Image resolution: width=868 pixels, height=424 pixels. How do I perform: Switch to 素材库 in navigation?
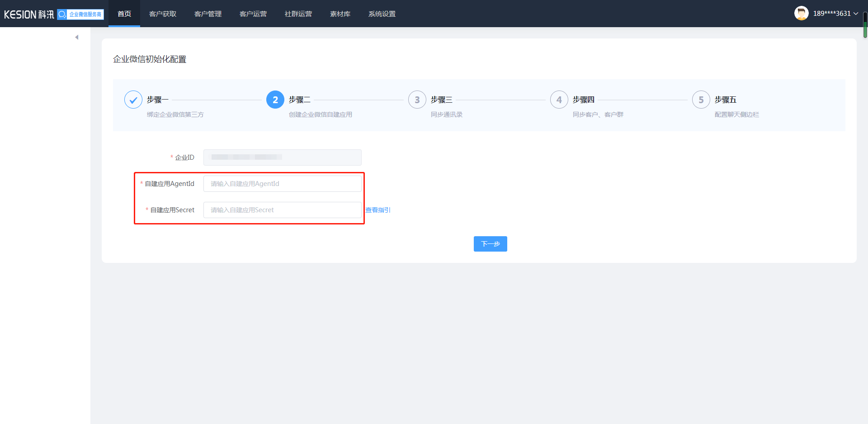click(340, 14)
